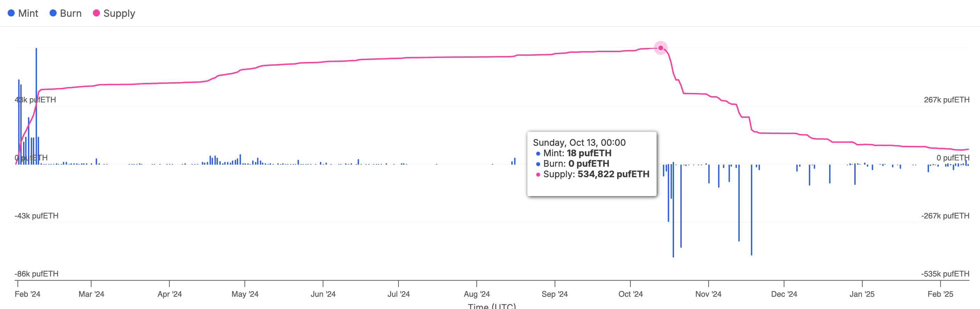Click the Oct '24 x-axis label
The width and height of the screenshot is (980, 309).
(x=630, y=294)
